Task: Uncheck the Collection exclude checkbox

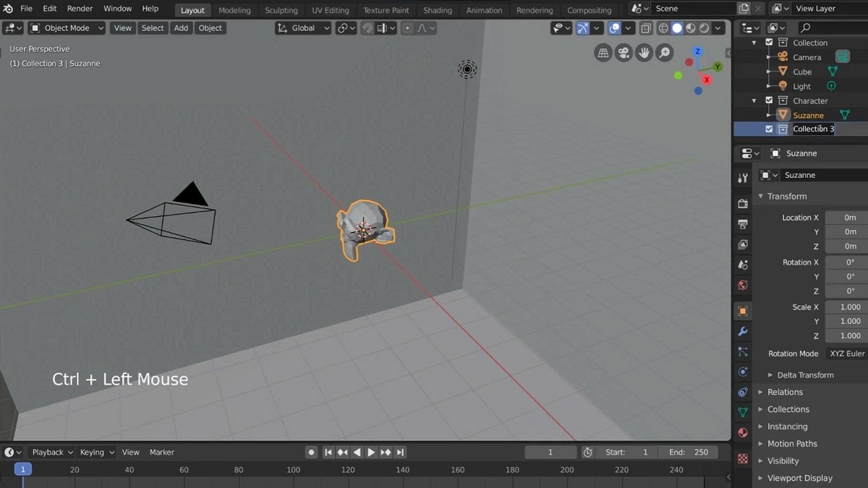Action: pos(769,43)
